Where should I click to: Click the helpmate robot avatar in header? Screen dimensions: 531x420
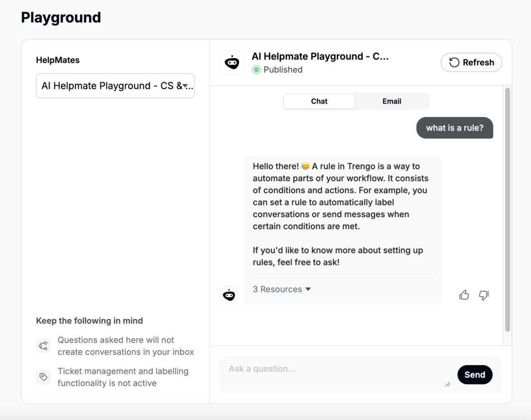tap(232, 62)
